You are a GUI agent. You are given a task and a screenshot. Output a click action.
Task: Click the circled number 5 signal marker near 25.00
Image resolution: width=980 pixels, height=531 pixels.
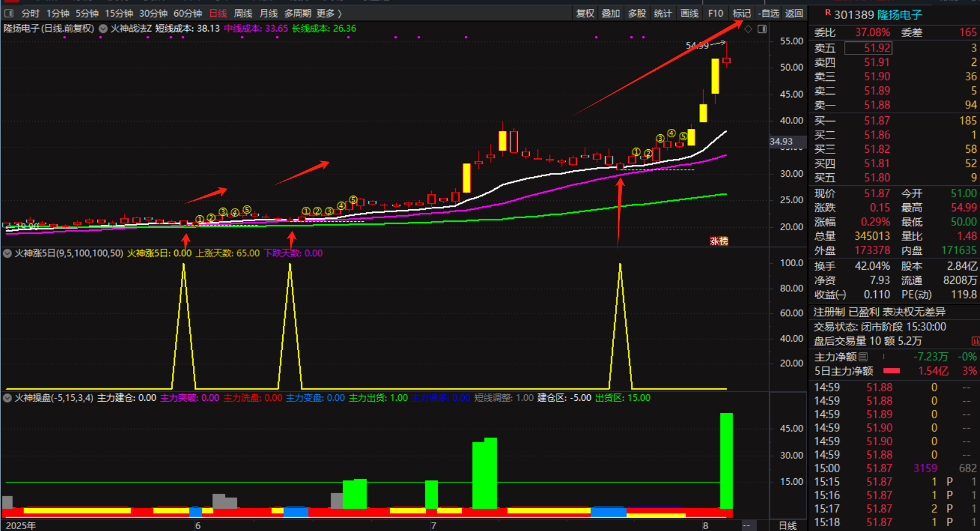(353, 200)
